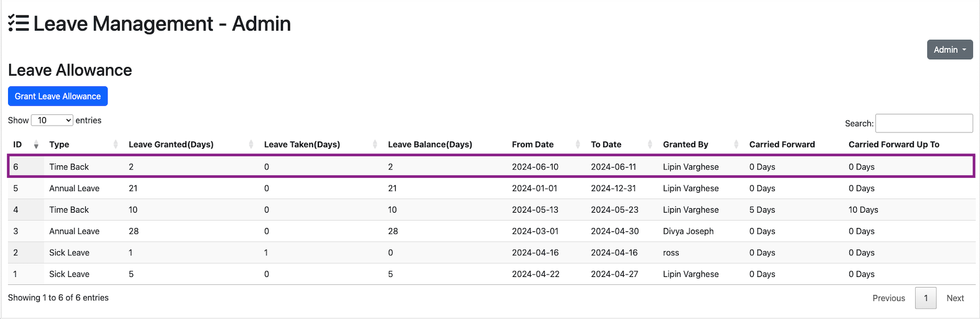
Task: Go to Next page
Action: (955, 298)
